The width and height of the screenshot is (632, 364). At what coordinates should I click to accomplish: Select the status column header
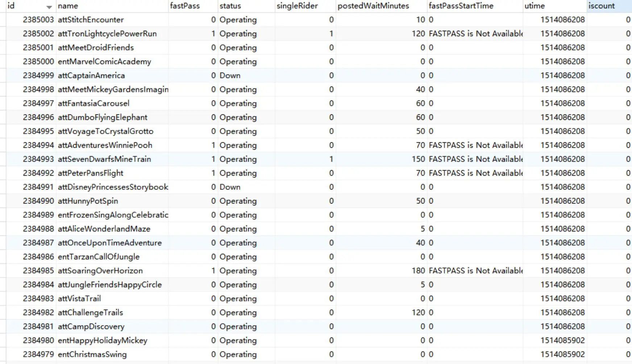(246, 6)
